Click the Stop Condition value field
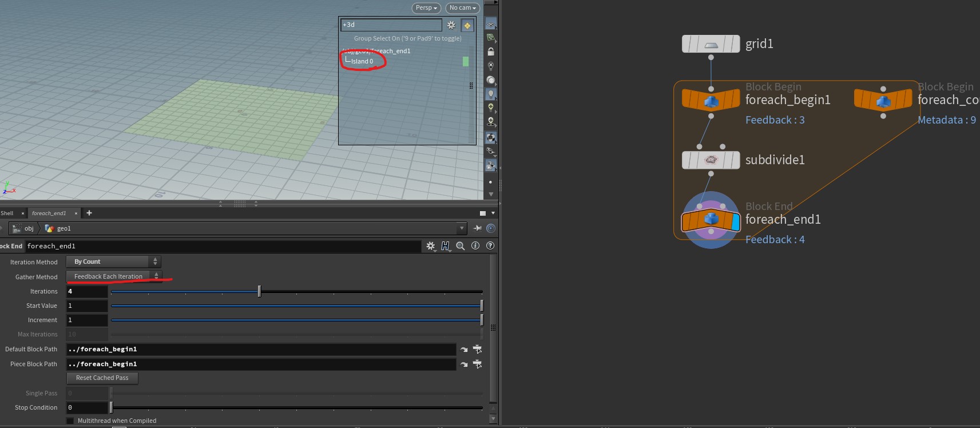This screenshot has width=980, height=428. tap(87, 407)
